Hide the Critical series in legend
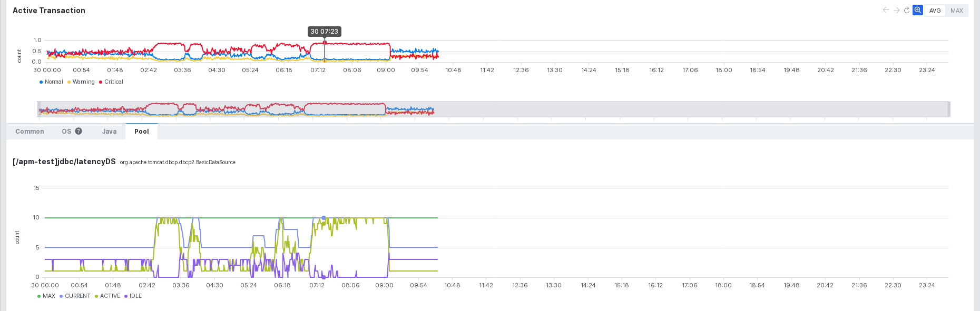Viewport: 980px width, 311px height. tap(111, 82)
